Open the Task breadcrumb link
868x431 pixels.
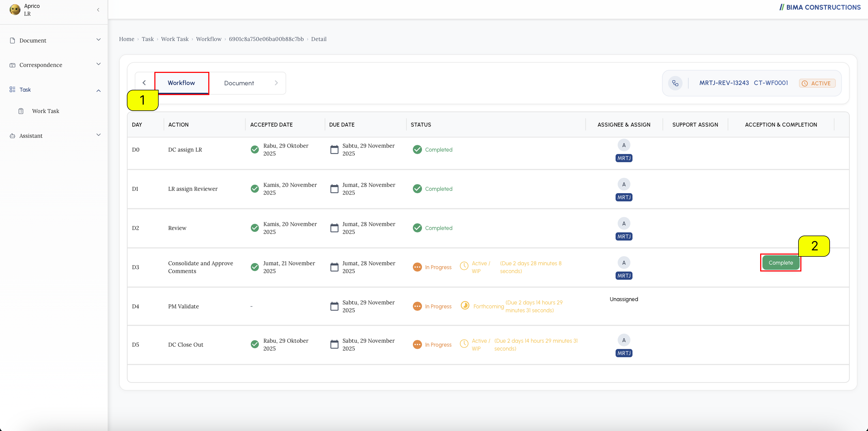pyautogui.click(x=147, y=39)
